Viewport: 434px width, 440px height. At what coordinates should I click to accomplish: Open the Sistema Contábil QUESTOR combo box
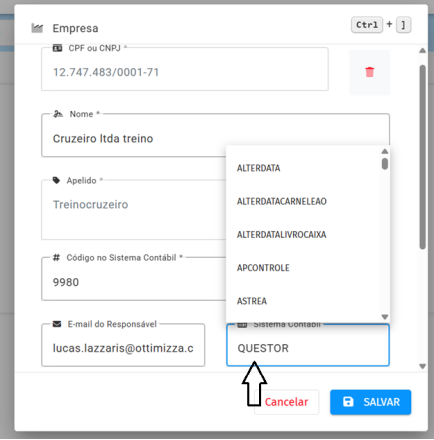tap(308, 345)
